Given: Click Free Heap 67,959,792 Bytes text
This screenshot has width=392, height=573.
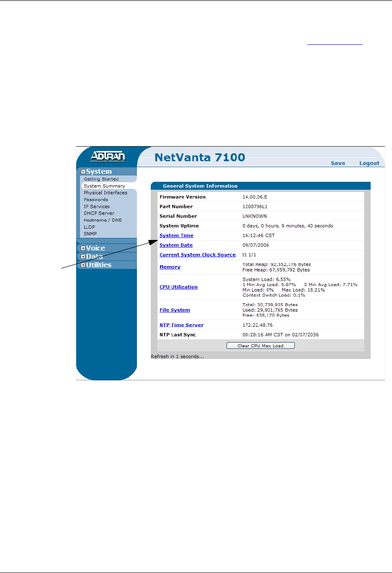Looking at the screenshot, I should click(x=276, y=270).
